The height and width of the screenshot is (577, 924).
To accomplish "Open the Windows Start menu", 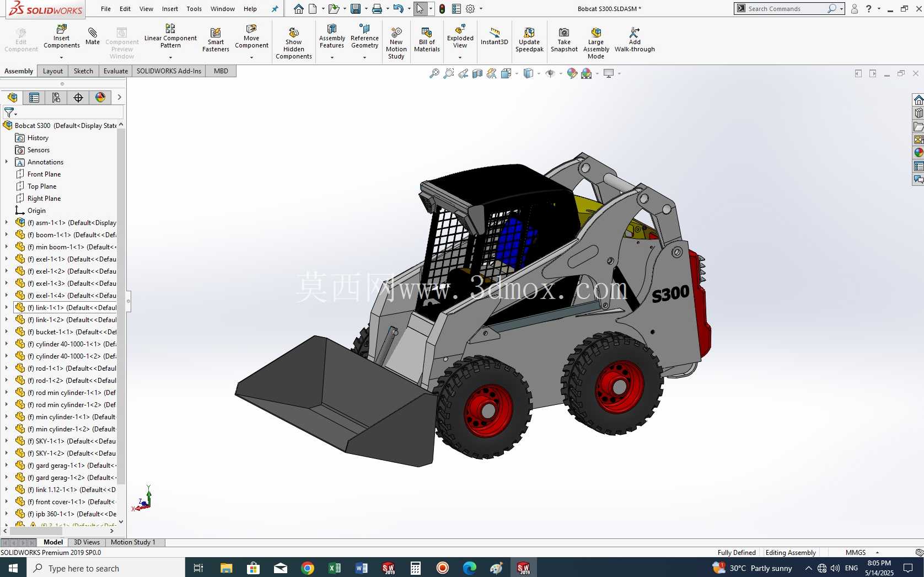I will tap(13, 568).
